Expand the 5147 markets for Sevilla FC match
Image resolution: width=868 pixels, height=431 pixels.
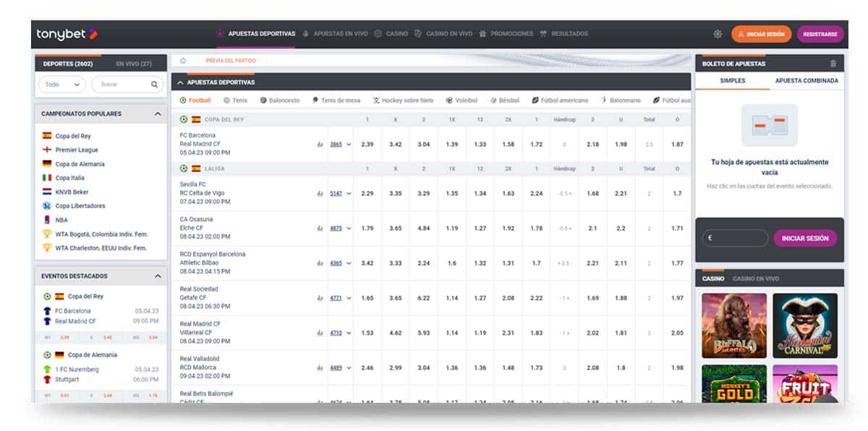340,194
